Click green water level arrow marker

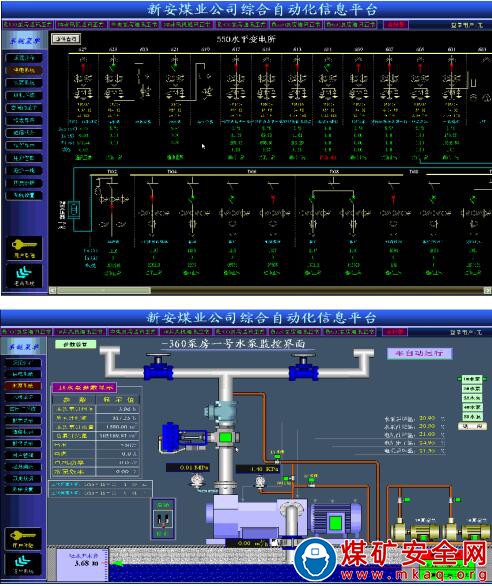coord(118,563)
